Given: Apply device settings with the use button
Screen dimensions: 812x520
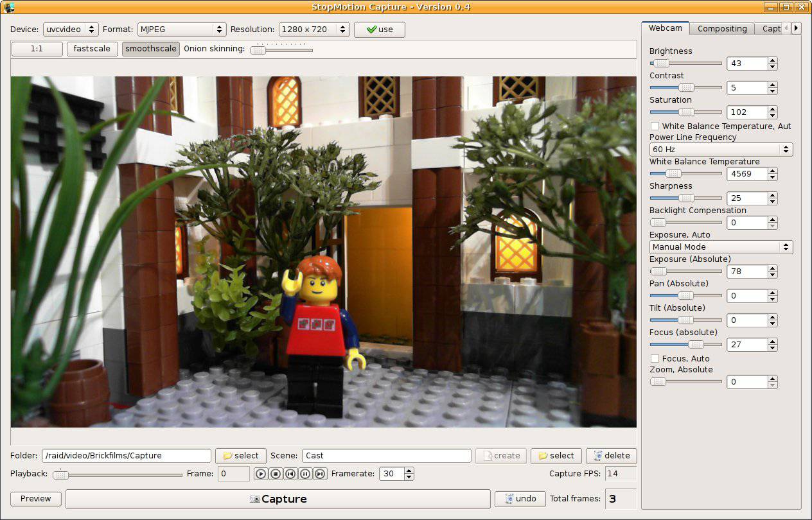Looking at the screenshot, I should pos(380,30).
